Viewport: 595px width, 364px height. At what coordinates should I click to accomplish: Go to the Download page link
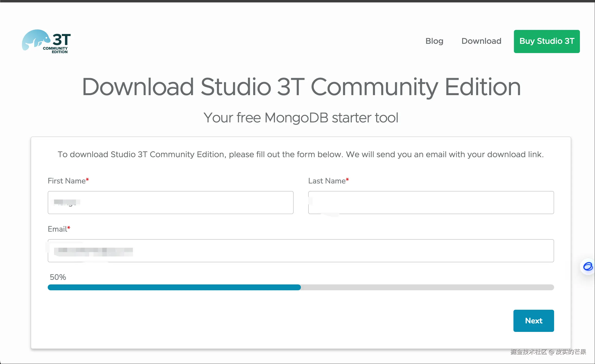(x=481, y=41)
